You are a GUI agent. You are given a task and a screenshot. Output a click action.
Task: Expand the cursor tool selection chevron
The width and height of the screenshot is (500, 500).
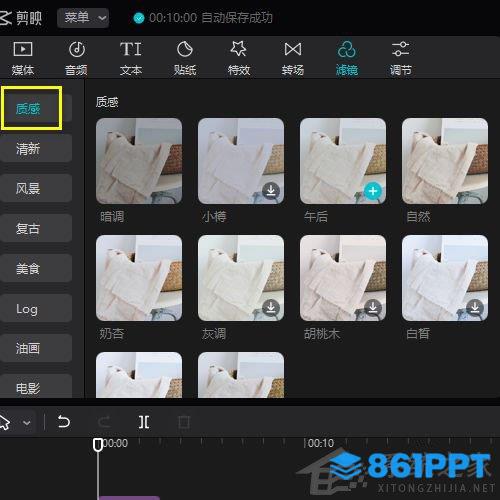point(27,423)
